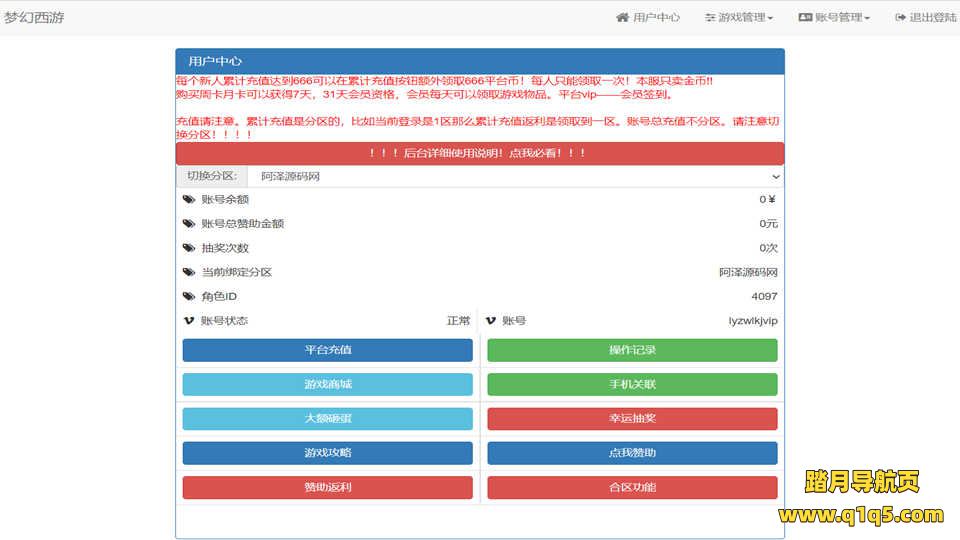
Task: Select 退出登陆 to log out
Action: (x=932, y=18)
